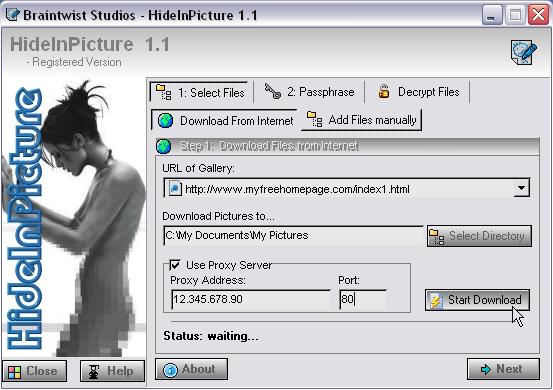Click the web page icon in URL field
553x390 pixels.
click(175, 189)
